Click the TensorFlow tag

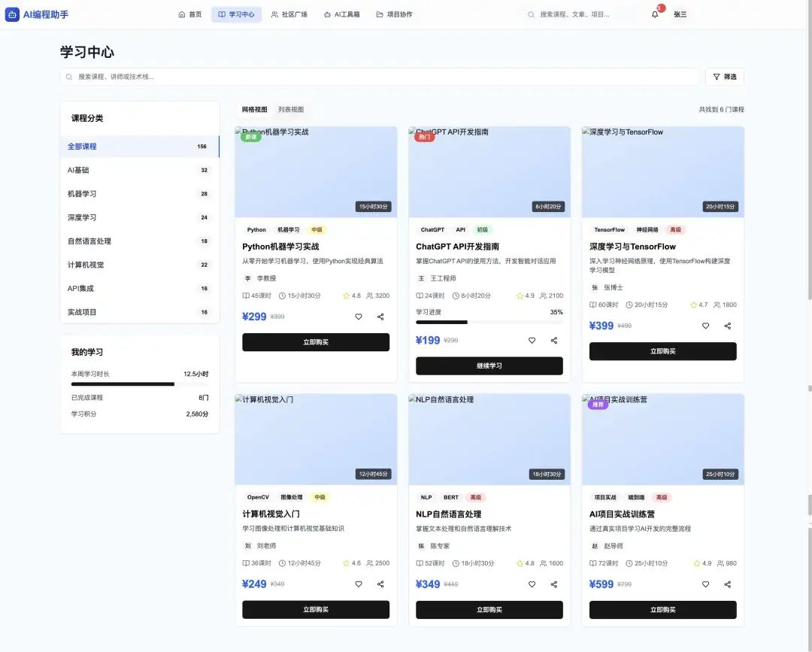[x=610, y=229]
